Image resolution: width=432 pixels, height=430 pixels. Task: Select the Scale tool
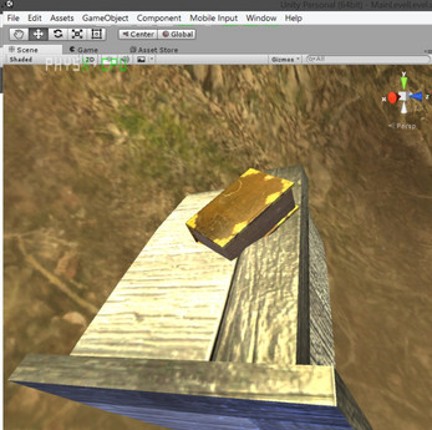tap(77, 34)
